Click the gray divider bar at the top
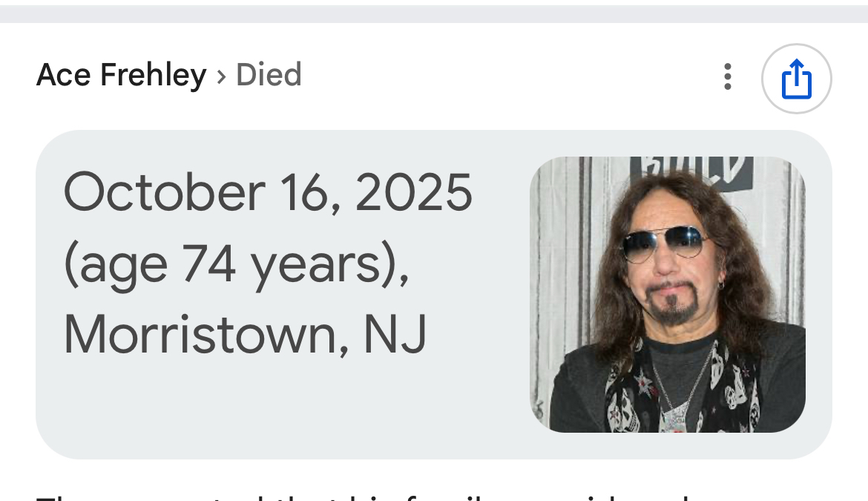 tap(434, 13)
